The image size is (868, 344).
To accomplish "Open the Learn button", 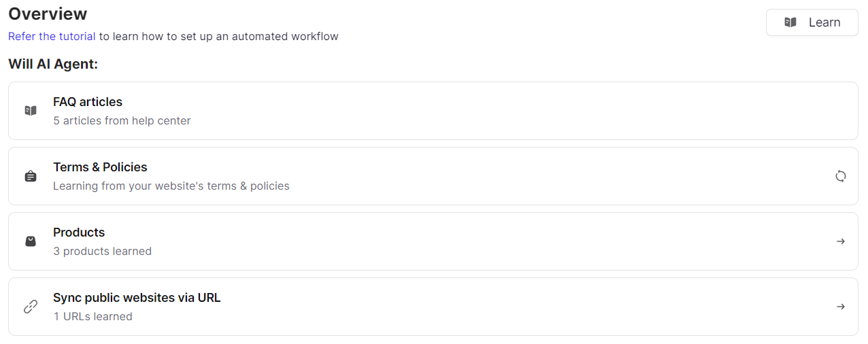I will click(812, 22).
